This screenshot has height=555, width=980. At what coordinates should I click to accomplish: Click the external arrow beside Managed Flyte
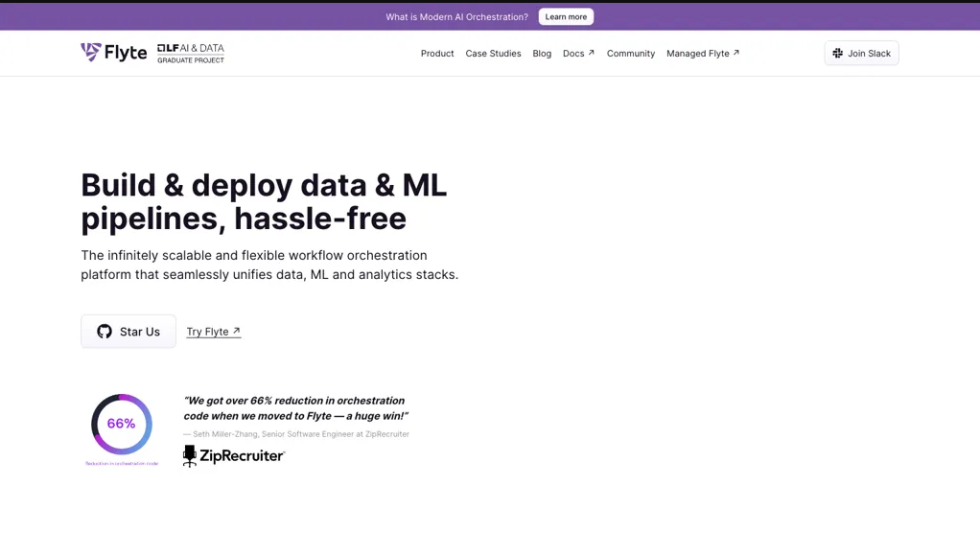pyautogui.click(x=736, y=53)
